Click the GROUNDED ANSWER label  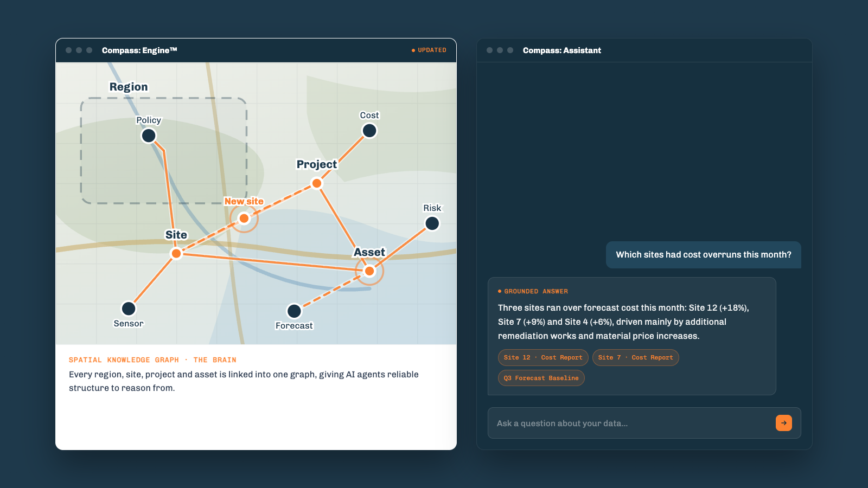[x=533, y=291]
